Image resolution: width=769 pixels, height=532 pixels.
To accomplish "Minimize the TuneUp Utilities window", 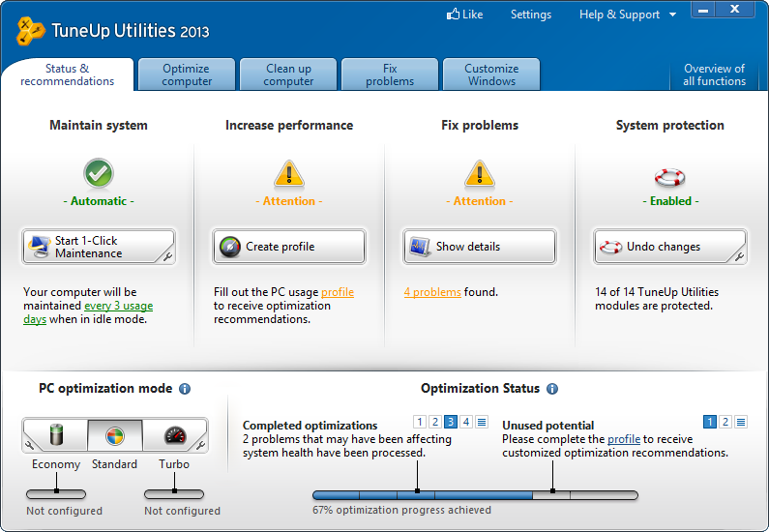I will click(x=703, y=10).
